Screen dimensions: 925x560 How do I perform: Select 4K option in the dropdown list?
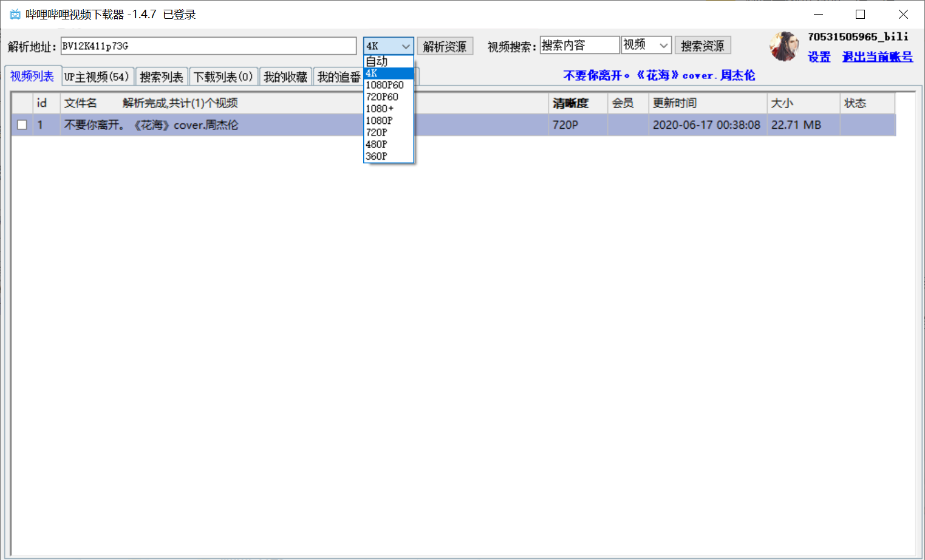389,73
